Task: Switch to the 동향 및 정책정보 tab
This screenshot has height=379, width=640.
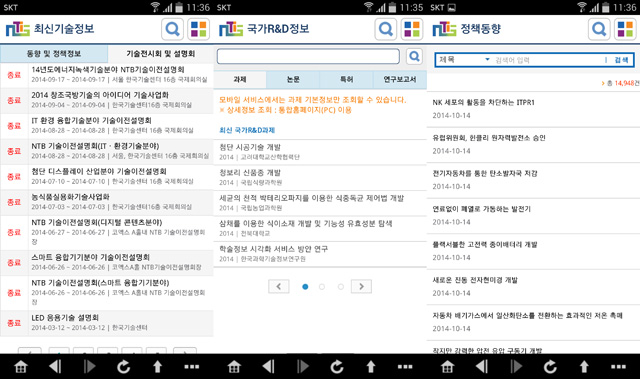Action: (x=54, y=53)
